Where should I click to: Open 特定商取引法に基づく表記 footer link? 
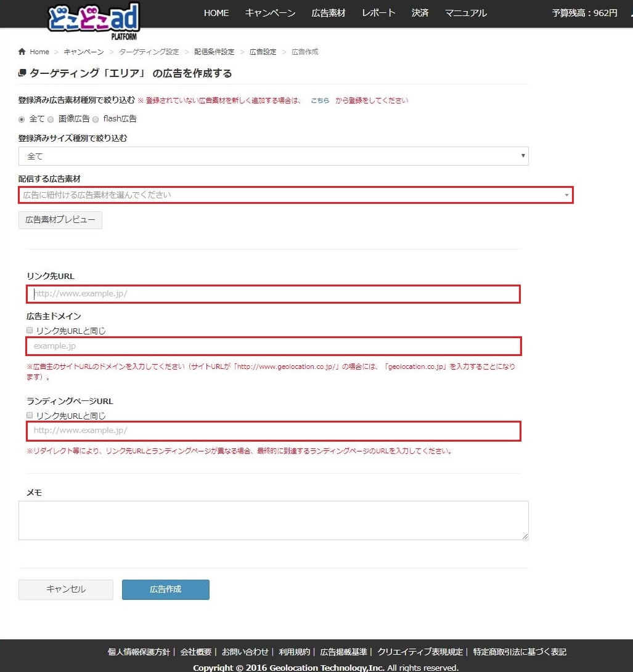(x=520, y=652)
